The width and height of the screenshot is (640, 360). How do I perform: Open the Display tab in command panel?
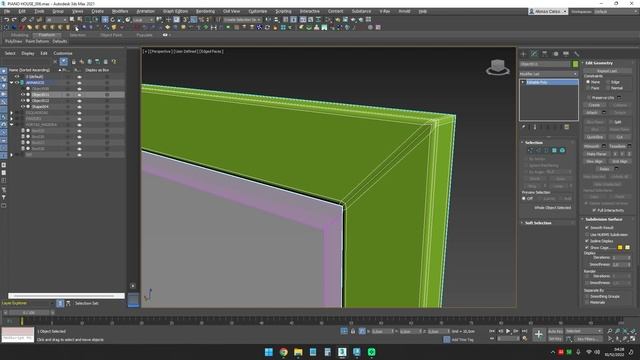pos(566,54)
